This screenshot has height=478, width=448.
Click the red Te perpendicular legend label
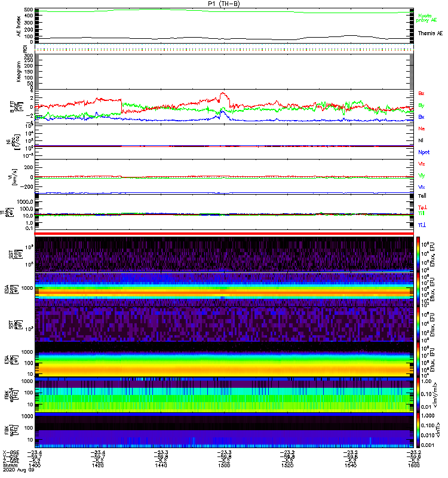click(422, 207)
